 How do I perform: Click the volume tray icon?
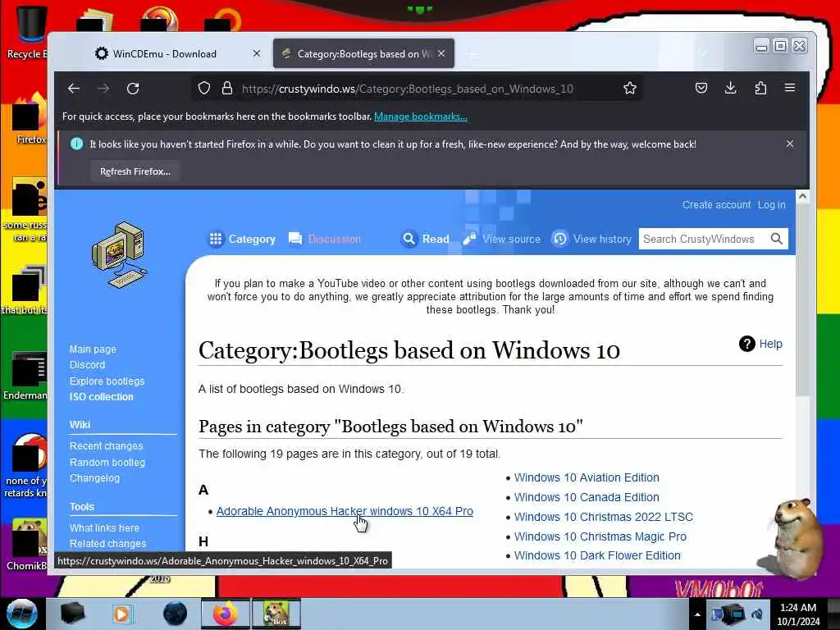pyautogui.click(x=757, y=614)
